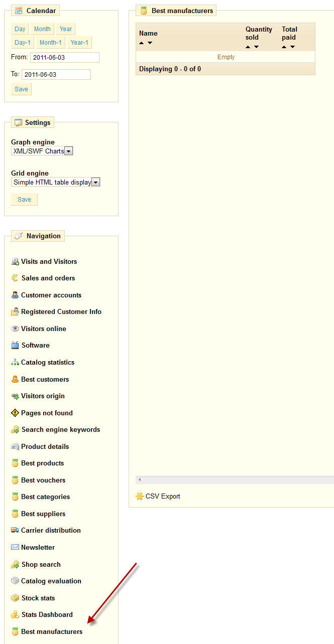The image size is (334, 644).
Task: Click the Search engine keywords icon
Action: 15,429
